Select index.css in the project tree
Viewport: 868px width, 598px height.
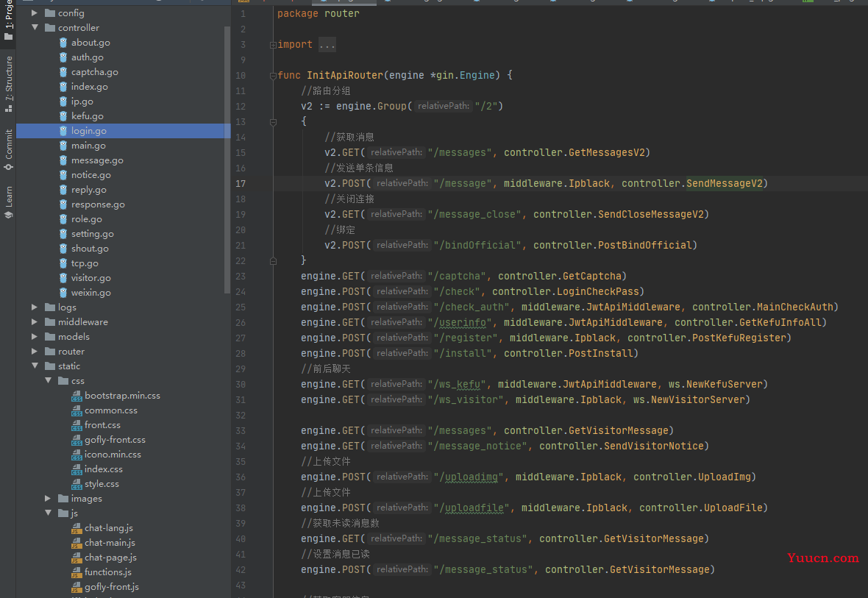pos(104,469)
